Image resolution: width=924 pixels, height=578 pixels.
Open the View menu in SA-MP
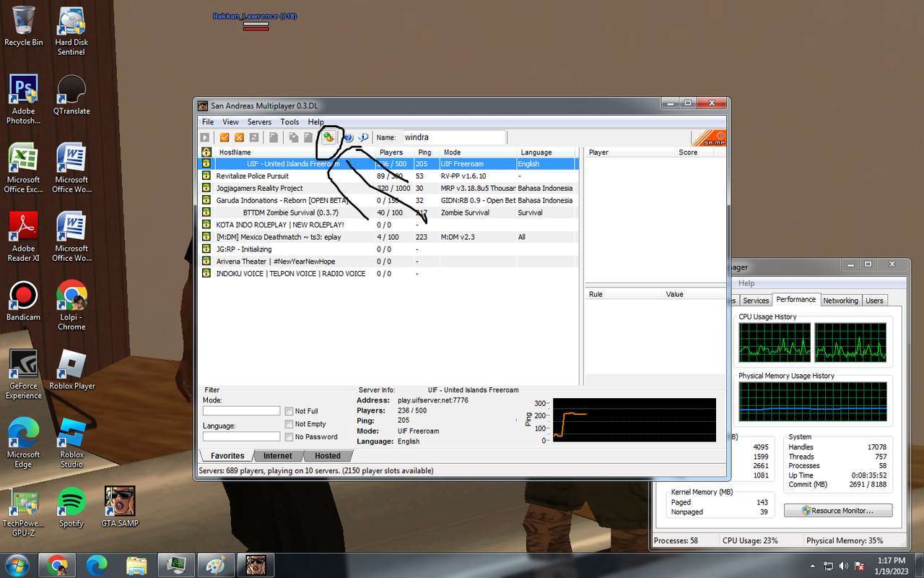(x=230, y=122)
